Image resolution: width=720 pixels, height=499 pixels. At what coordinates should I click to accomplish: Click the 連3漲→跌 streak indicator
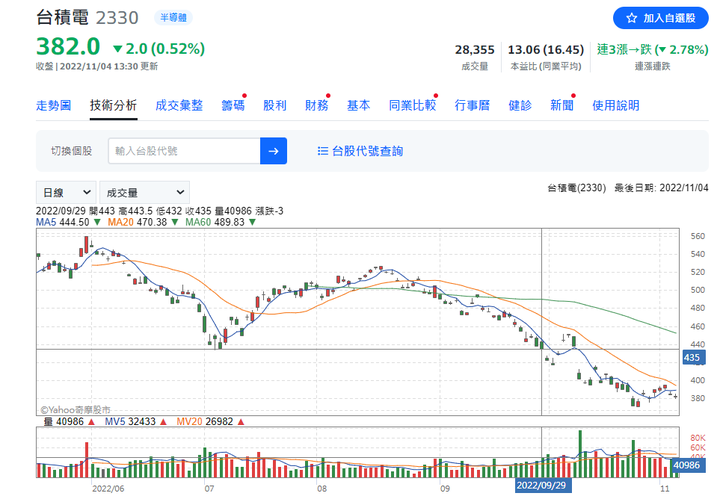[652, 50]
